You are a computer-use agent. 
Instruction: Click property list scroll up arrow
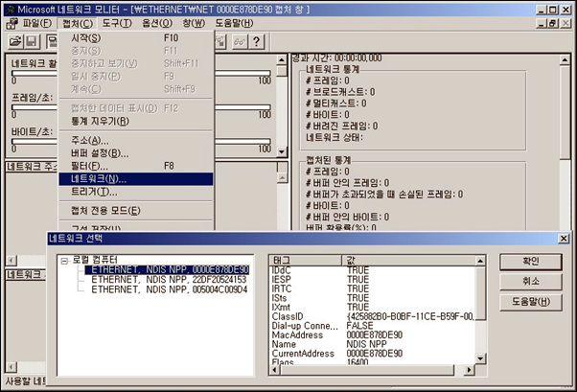tap(480, 261)
